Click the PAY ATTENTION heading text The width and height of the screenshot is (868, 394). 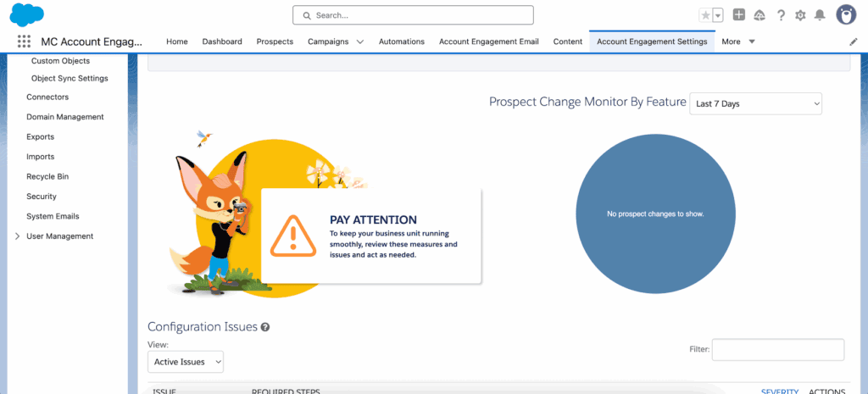coord(373,219)
